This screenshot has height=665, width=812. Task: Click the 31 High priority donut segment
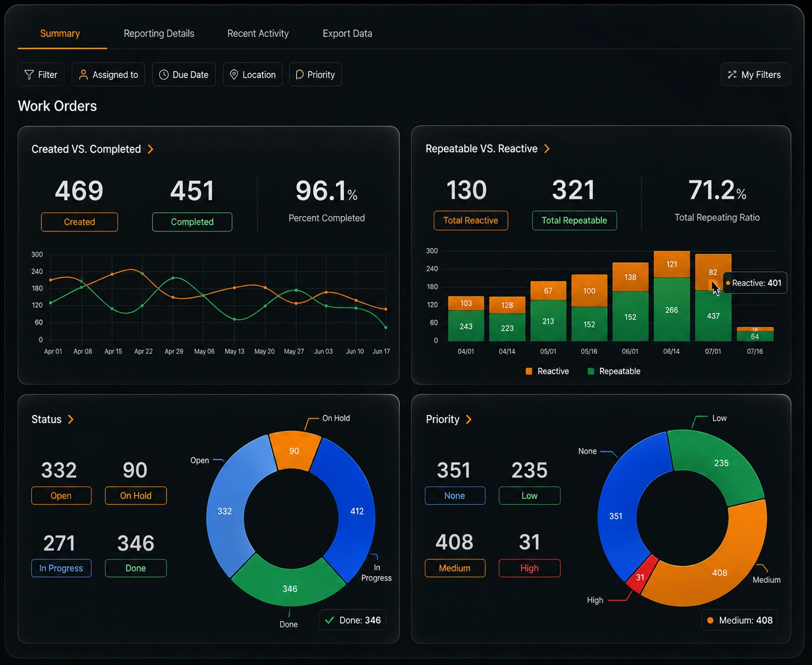click(640, 577)
